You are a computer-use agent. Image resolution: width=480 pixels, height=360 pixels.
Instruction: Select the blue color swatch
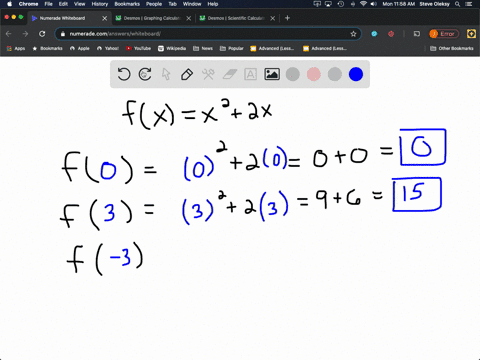[x=356, y=74]
